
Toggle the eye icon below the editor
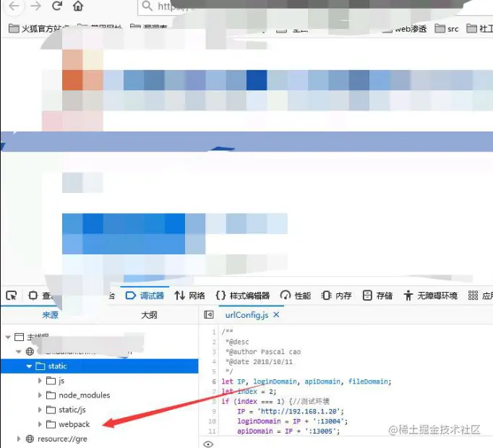[208, 444]
